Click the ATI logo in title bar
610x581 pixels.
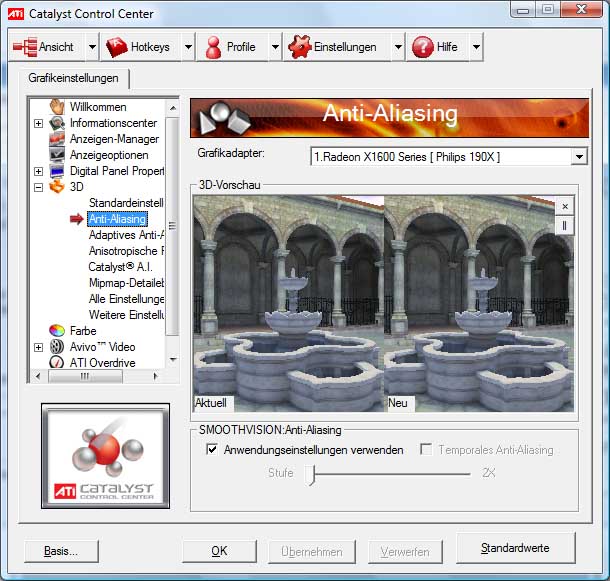(16, 14)
